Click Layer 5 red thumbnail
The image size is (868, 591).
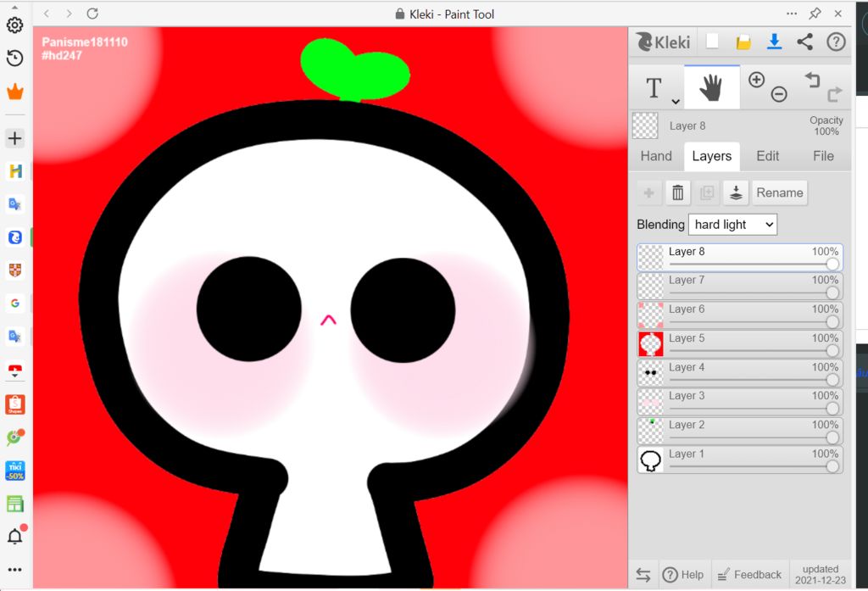click(650, 344)
